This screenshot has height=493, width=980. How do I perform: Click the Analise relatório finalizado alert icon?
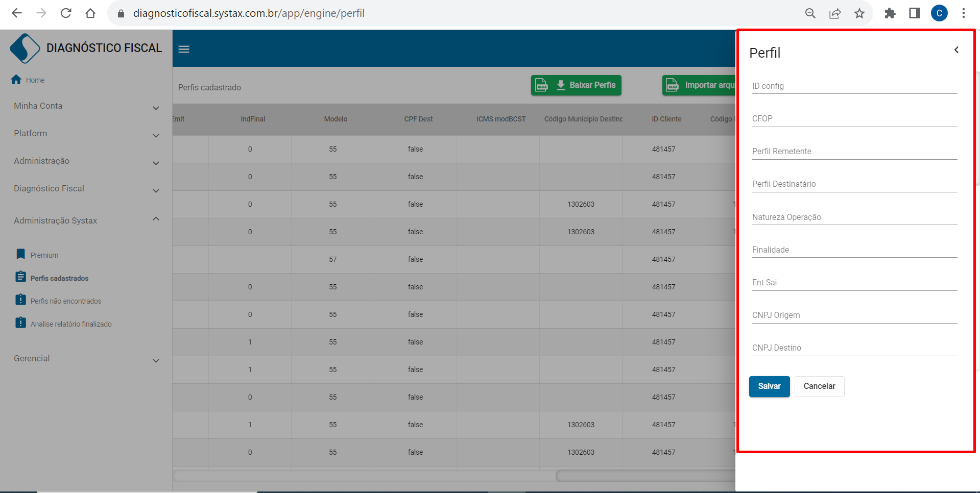click(20, 323)
